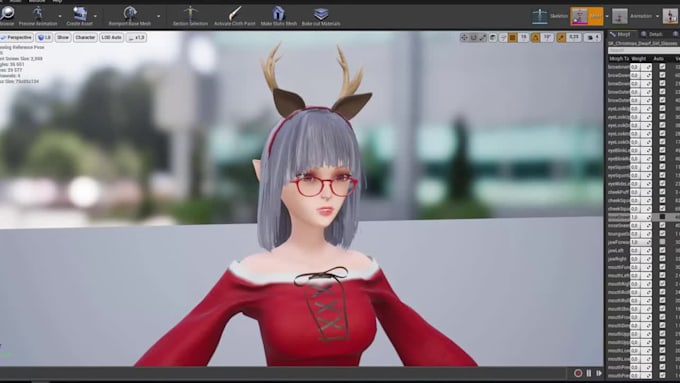Toggle world/local coordinate system icon
Screen dimensions: 680x383
click(x=493, y=38)
